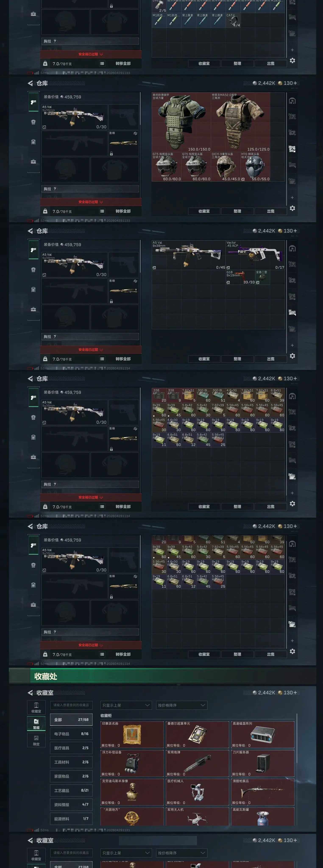323x868 pixels.
Task: Select the Vector .45 ACP weapon
Action: [x=255, y=255]
